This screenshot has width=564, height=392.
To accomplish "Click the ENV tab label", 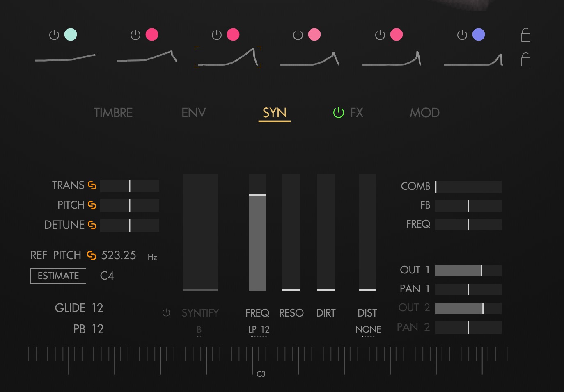I will 193,113.
